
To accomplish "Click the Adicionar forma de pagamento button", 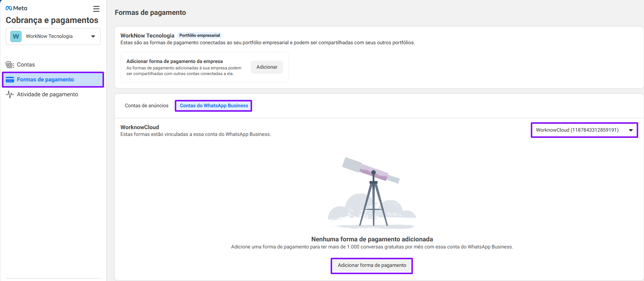I will click(x=372, y=265).
